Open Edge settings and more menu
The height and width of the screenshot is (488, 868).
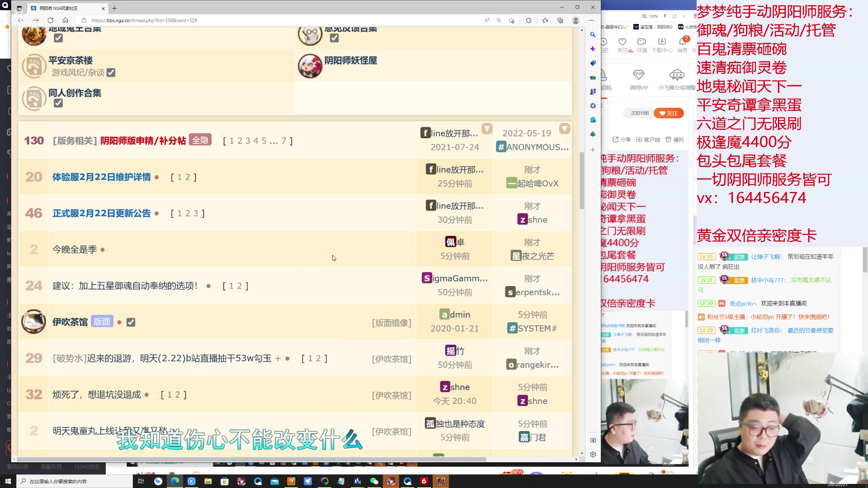[591, 20]
